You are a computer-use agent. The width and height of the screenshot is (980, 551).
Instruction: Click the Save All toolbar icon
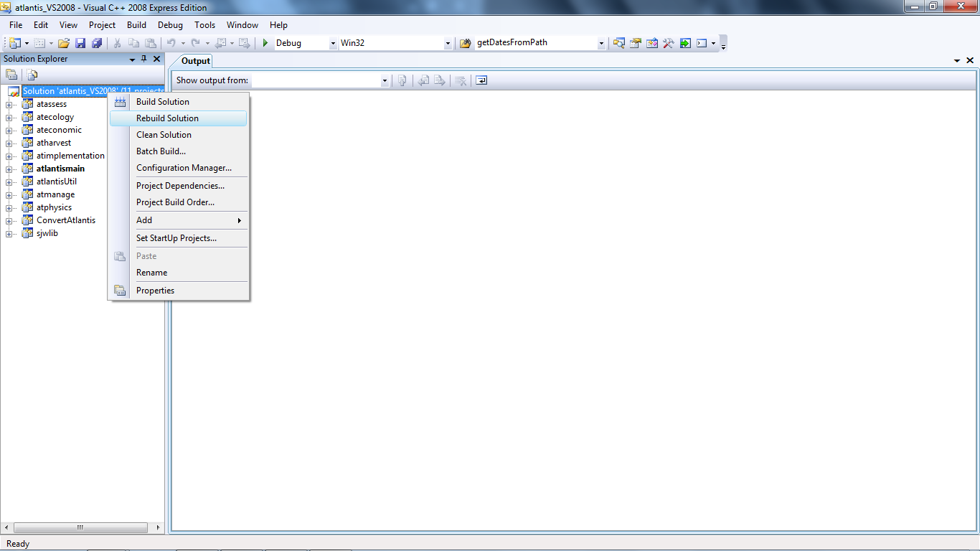tap(96, 43)
